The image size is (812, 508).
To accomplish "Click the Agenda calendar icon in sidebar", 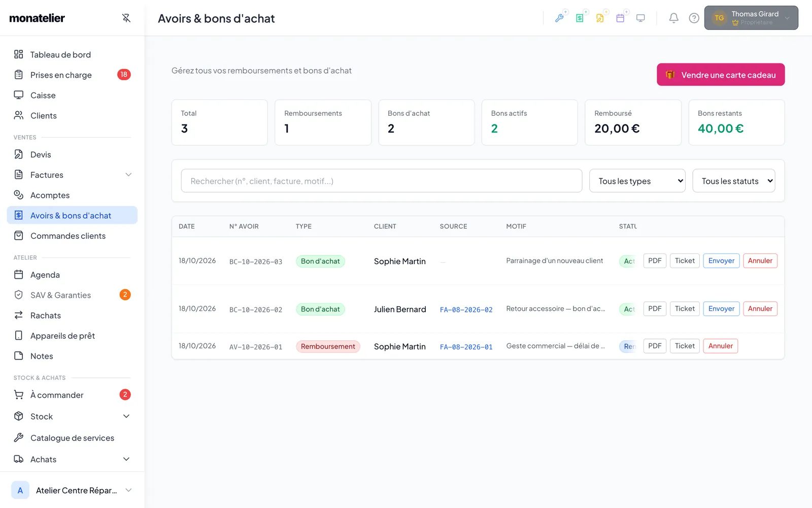I will 19,275.
